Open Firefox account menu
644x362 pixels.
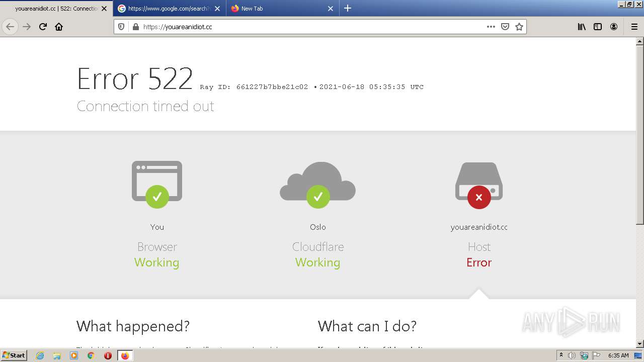pyautogui.click(x=614, y=27)
